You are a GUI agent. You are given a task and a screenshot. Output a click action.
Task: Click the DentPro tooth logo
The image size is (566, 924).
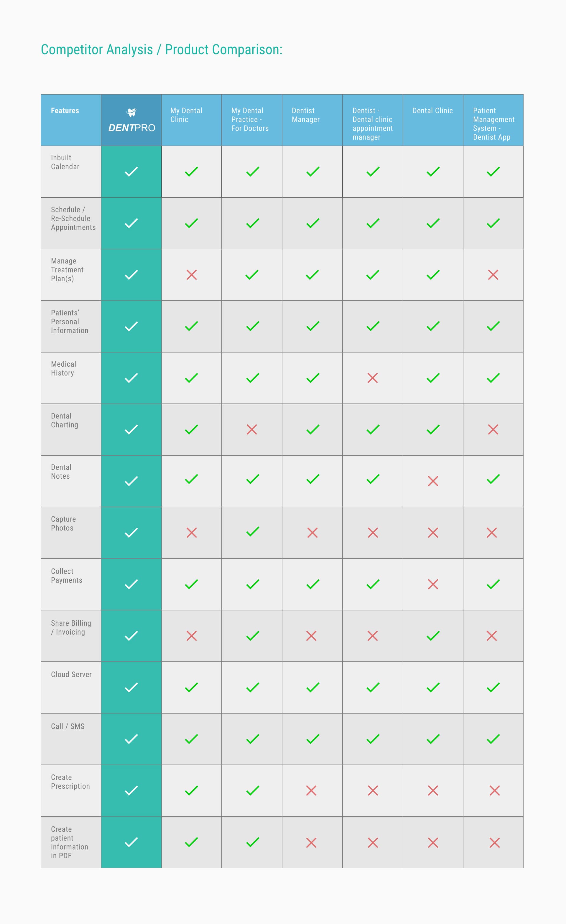(132, 112)
